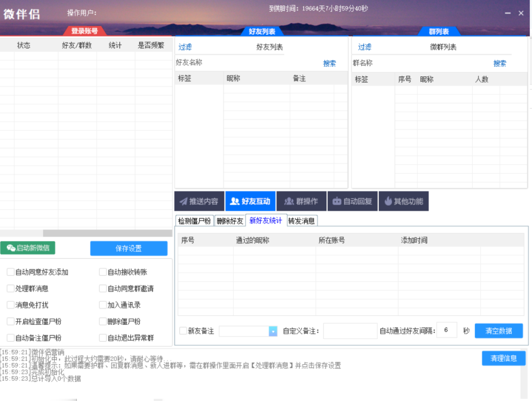This screenshot has height=401, width=532.
Task: Check the 删除僵尸粉 option
Action: pyautogui.click(x=103, y=322)
